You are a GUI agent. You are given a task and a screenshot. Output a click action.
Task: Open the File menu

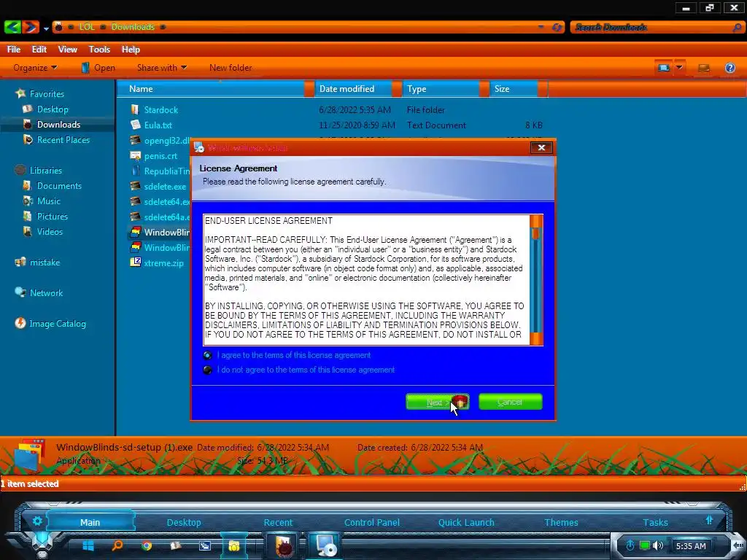pos(14,50)
